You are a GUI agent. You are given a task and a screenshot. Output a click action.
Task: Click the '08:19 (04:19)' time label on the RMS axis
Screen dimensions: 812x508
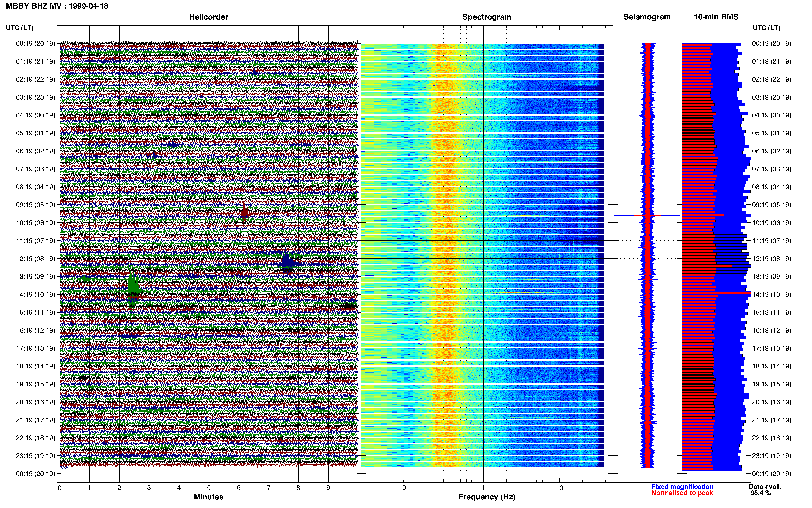[x=772, y=187]
